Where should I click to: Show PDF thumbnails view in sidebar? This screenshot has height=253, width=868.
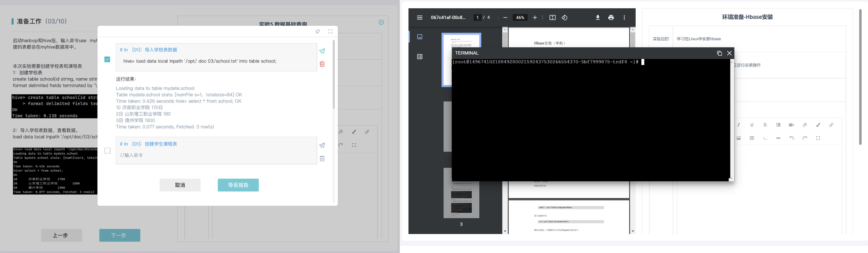pos(420,37)
